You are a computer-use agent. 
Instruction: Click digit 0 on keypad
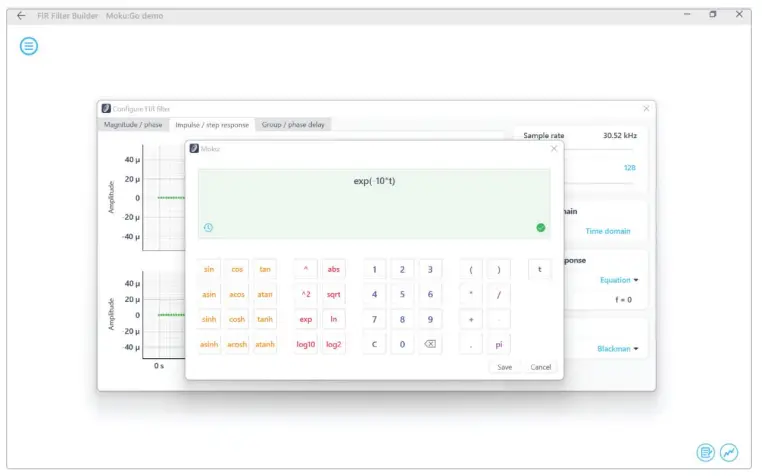[402, 344]
